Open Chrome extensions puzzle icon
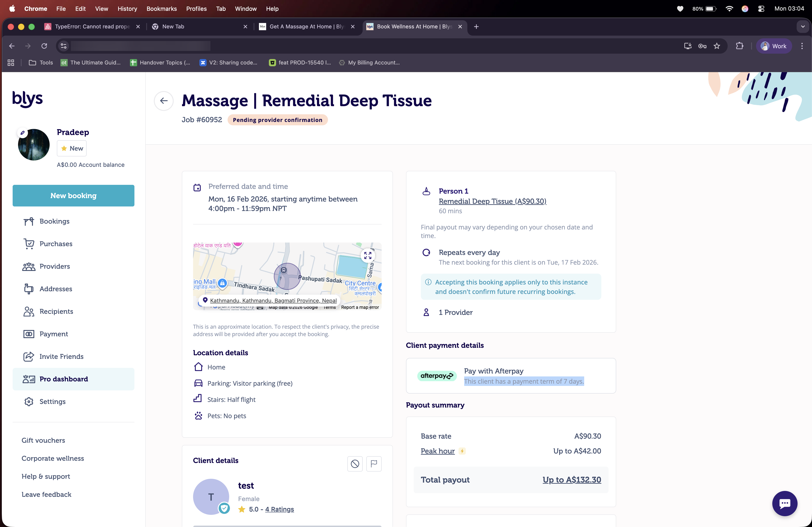 coord(739,46)
